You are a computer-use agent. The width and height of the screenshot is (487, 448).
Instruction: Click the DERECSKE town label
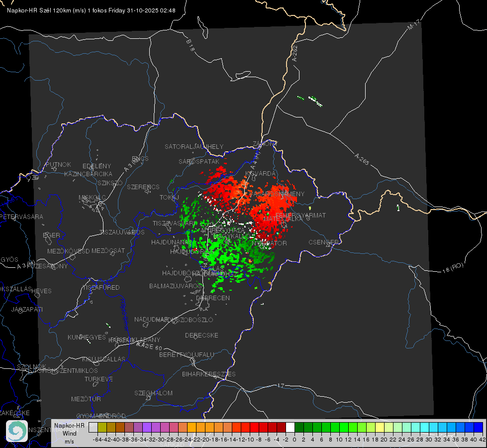pyautogui.click(x=201, y=336)
